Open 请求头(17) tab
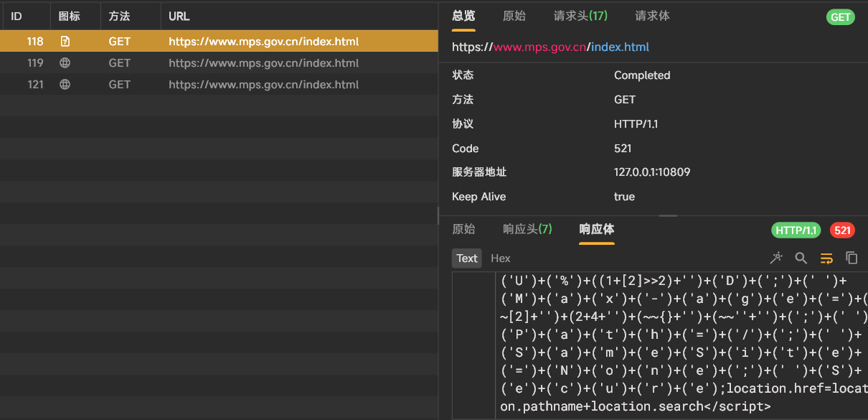The width and height of the screenshot is (868, 420). [580, 16]
